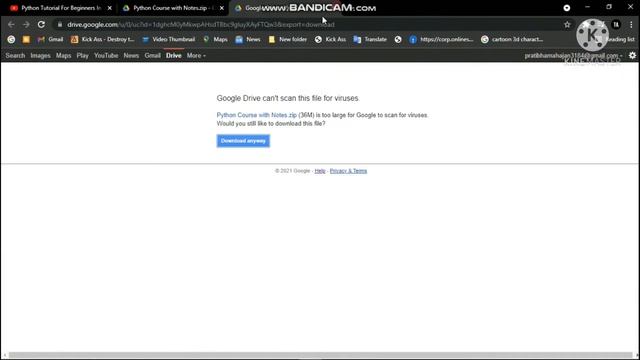The height and width of the screenshot is (360, 640).
Task: Click the padlock site info icon
Action: [x=60, y=24]
